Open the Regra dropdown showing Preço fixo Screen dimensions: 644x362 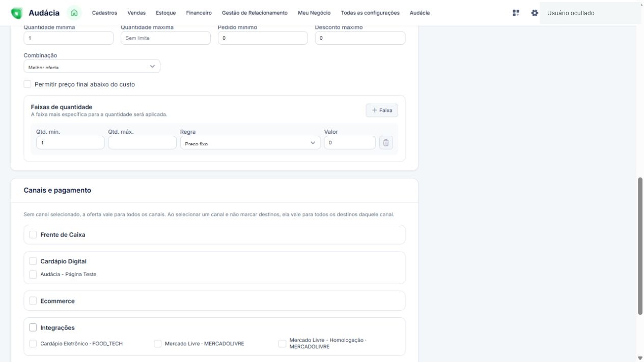(x=250, y=143)
